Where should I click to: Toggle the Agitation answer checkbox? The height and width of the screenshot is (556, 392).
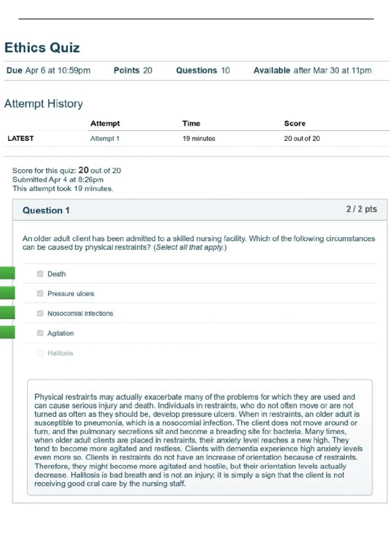tap(40, 333)
